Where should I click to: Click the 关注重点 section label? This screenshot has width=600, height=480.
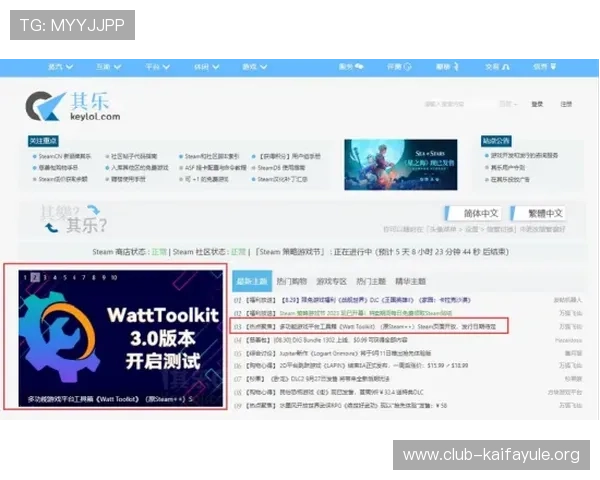click(x=43, y=141)
